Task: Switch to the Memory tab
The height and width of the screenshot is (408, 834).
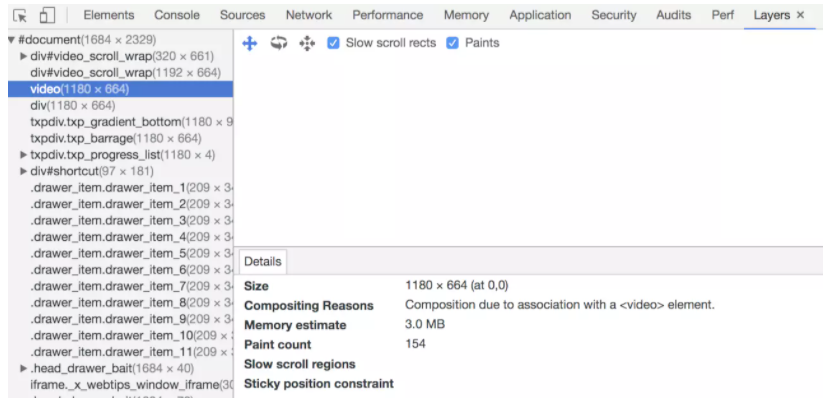Action: coord(466,15)
